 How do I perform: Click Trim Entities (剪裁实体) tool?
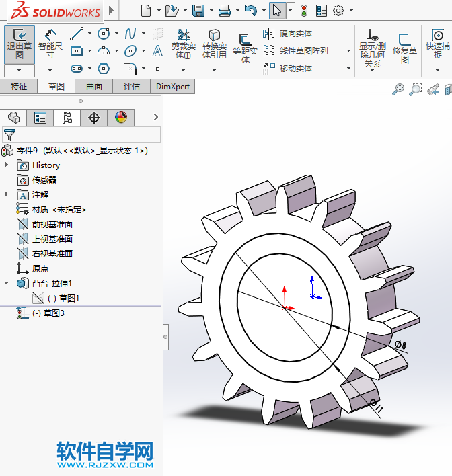(183, 44)
